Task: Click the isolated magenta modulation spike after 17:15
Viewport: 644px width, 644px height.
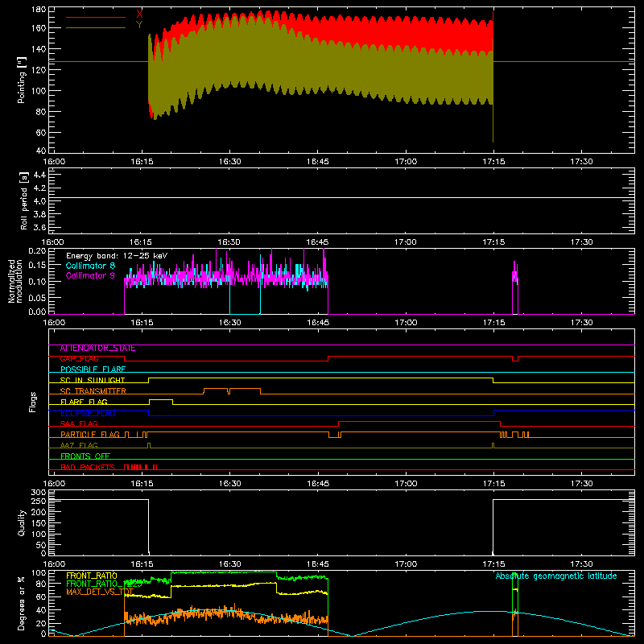Action: coord(515,287)
